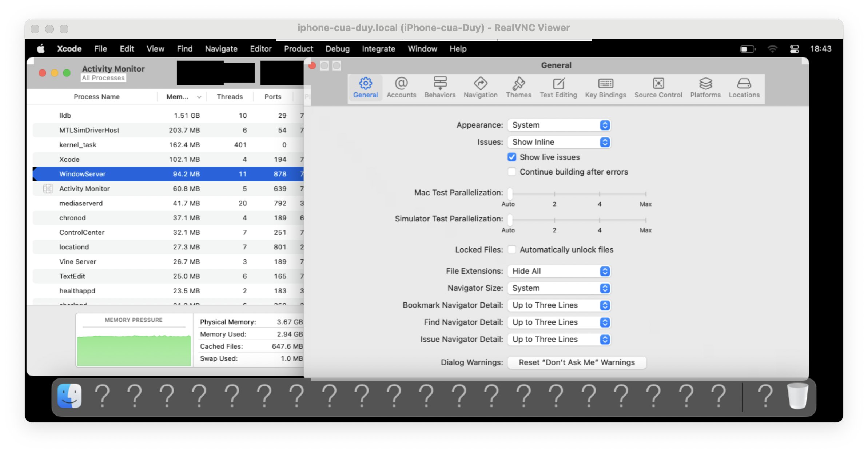Open the Find Navigator Detail dropdown
This screenshot has height=453, width=868.
pyautogui.click(x=558, y=322)
